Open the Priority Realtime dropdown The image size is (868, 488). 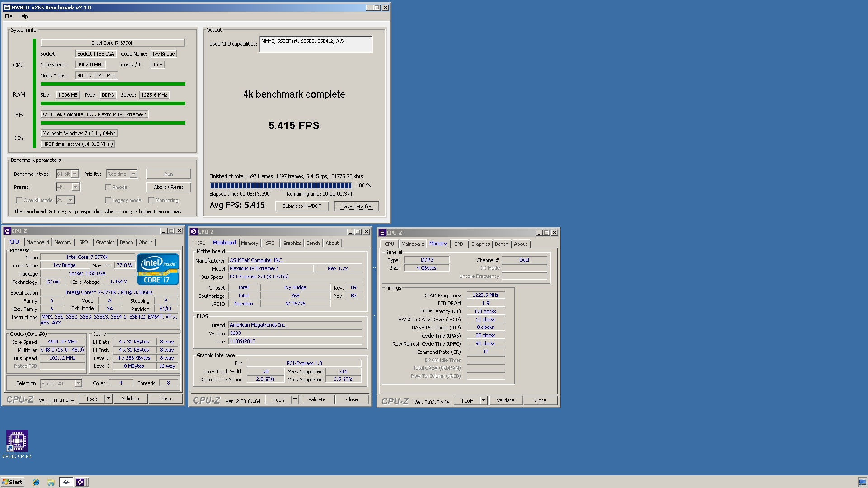[133, 174]
